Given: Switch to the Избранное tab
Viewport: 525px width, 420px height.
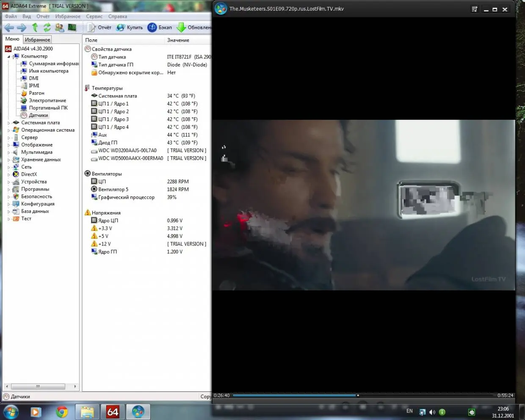Looking at the screenshot, I should 37,39.
